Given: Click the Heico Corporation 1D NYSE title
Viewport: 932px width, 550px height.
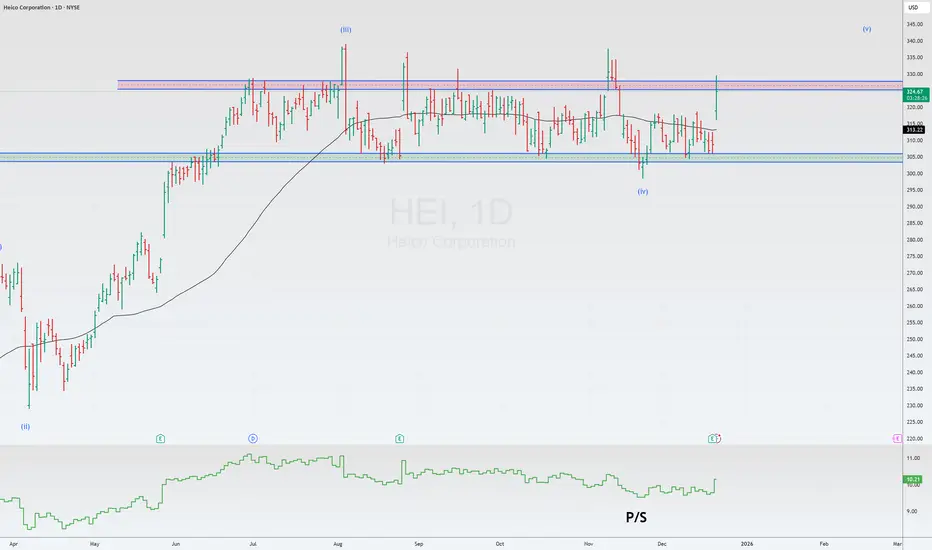Looking at the screenshot, I should pos(42,8).
